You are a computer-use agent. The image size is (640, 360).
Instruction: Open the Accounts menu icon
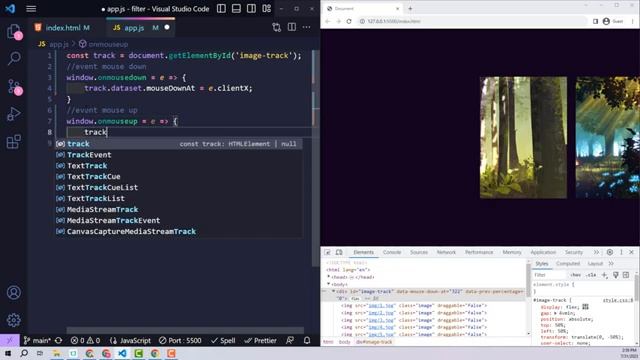tap(13, 292)
